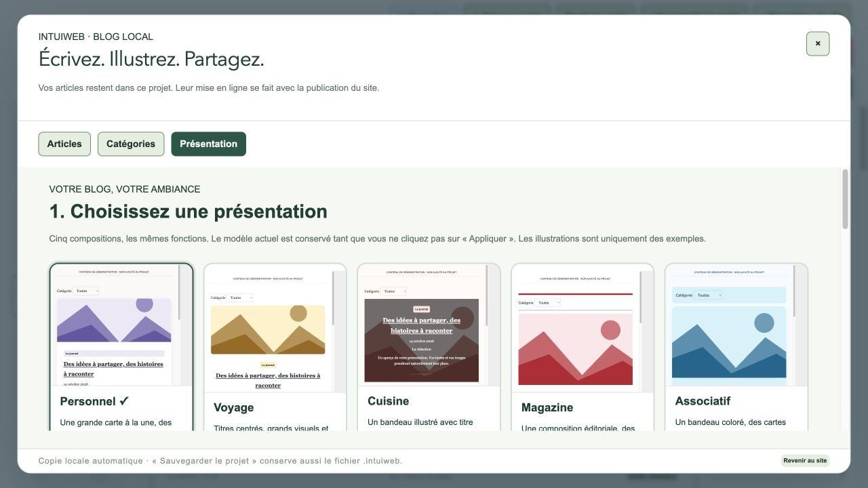The image size is (868, 488).
Task: Click the Associatif preview's scrollbar
Action: pos(795,292)
